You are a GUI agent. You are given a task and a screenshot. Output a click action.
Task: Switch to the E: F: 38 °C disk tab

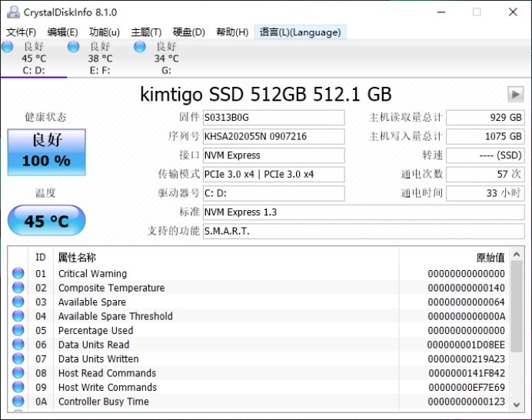point(100,58)
